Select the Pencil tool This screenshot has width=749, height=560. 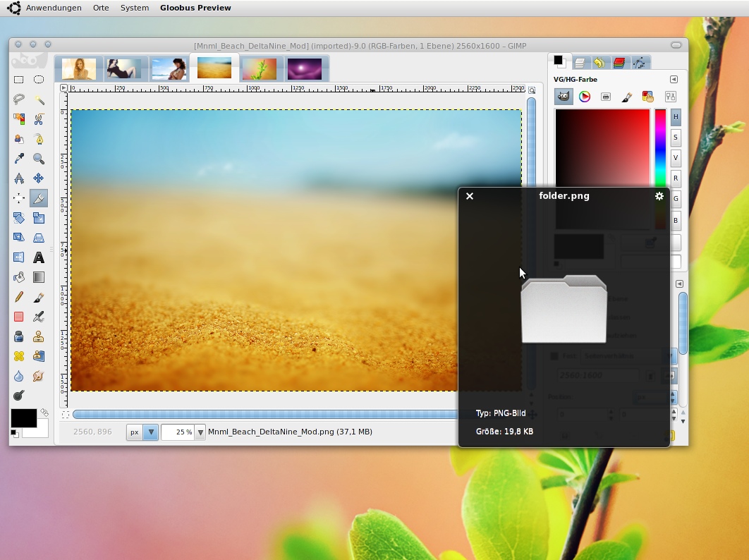pos(18,297)
